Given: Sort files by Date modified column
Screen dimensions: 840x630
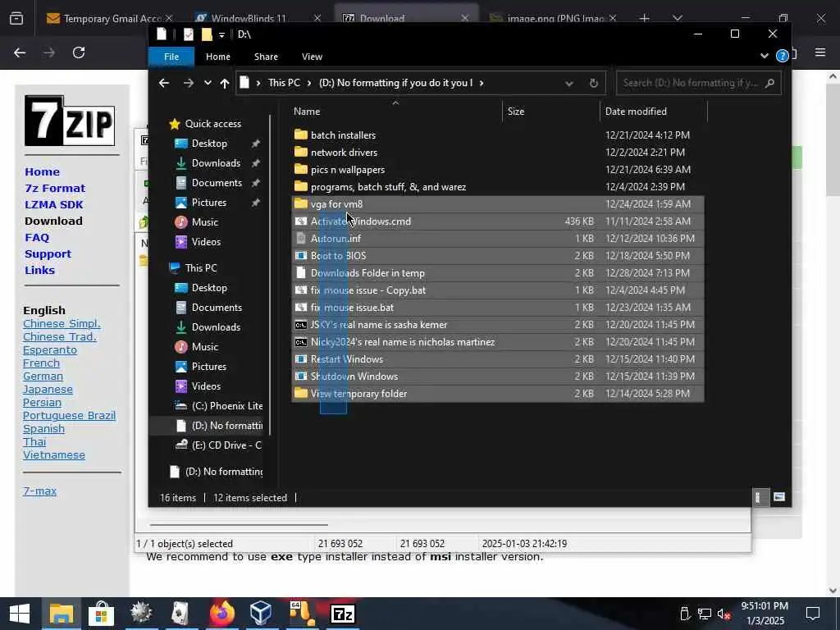Looking at the screenshot, I should pos(636,112).
